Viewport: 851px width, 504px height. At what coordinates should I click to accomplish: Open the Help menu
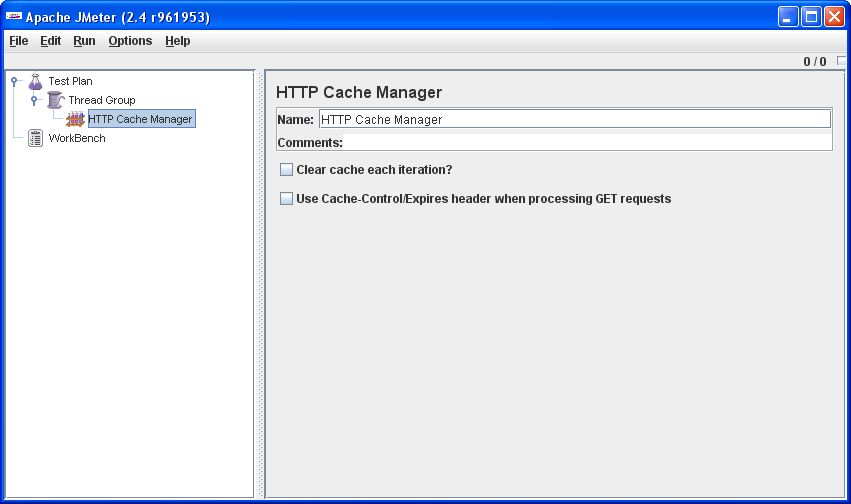coord(178,41)
